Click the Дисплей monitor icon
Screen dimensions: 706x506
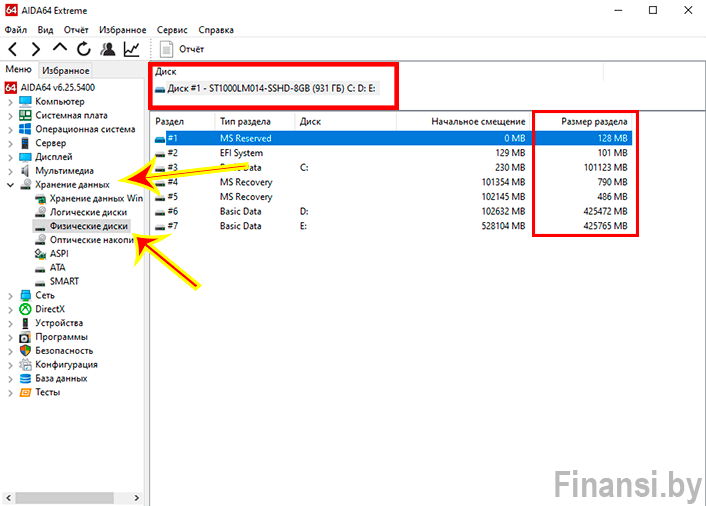click(25, 157)
